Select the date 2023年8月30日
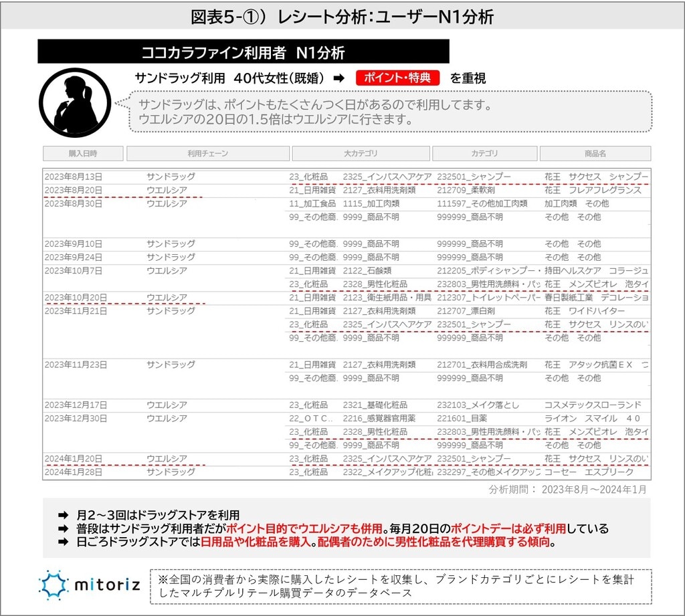The image size is (685, 616). coord(74,203)
